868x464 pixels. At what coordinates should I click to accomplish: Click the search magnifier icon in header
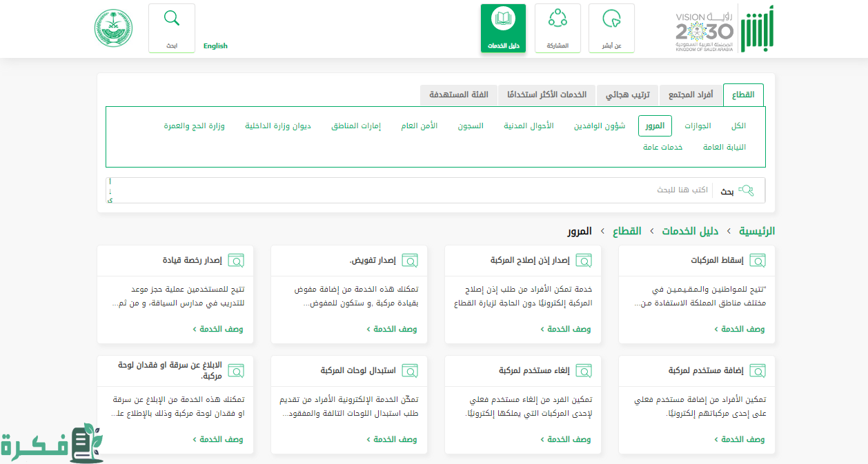click(171, 19)
